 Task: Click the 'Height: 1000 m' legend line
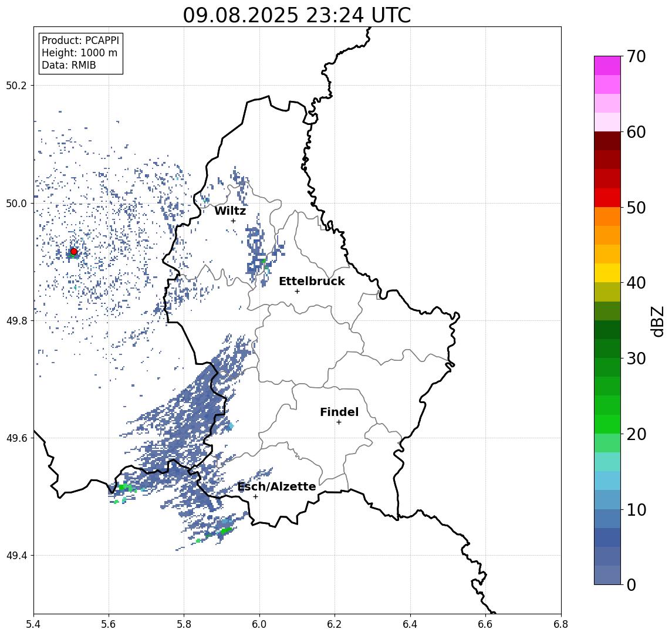pos(79,53)
